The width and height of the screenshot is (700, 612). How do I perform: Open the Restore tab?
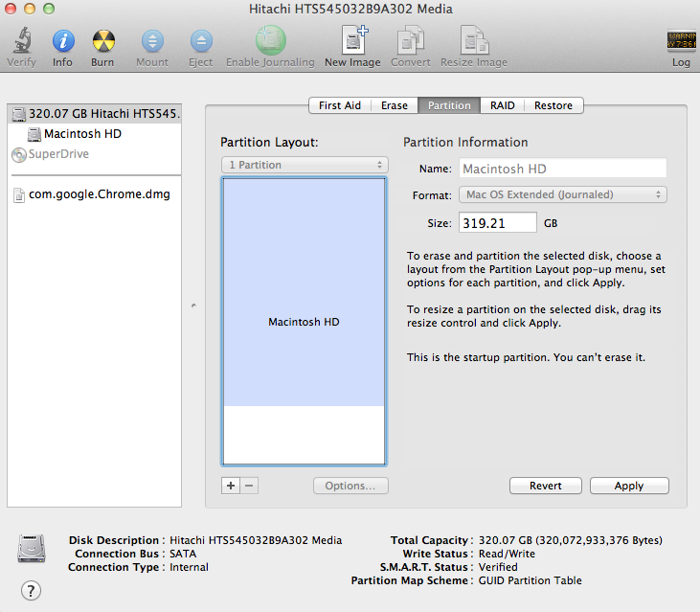[553, 105]
